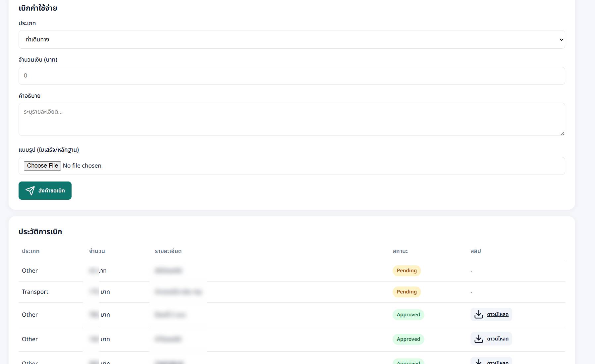Click Pending badge in the first Other row
595x364 pixels.
406,271
